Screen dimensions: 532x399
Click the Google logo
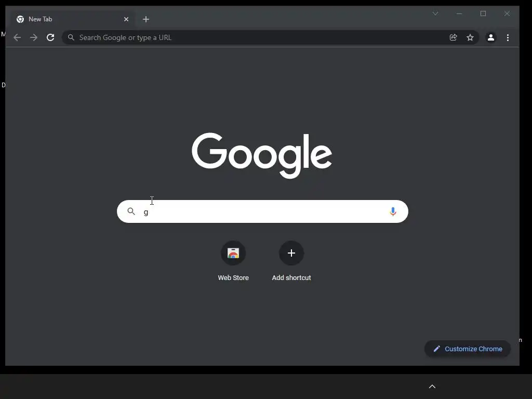tap(262, 155)
